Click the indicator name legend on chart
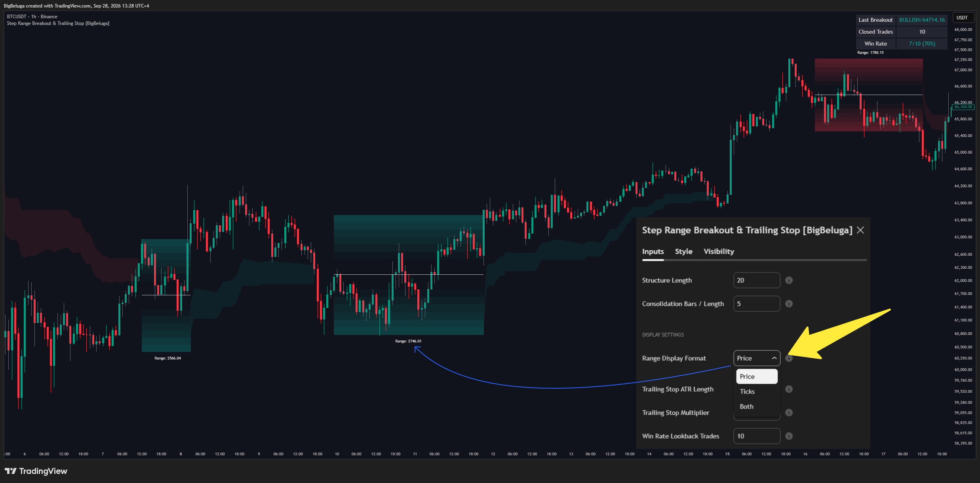Viewport: 980px width, 483px height. point(58,23)
